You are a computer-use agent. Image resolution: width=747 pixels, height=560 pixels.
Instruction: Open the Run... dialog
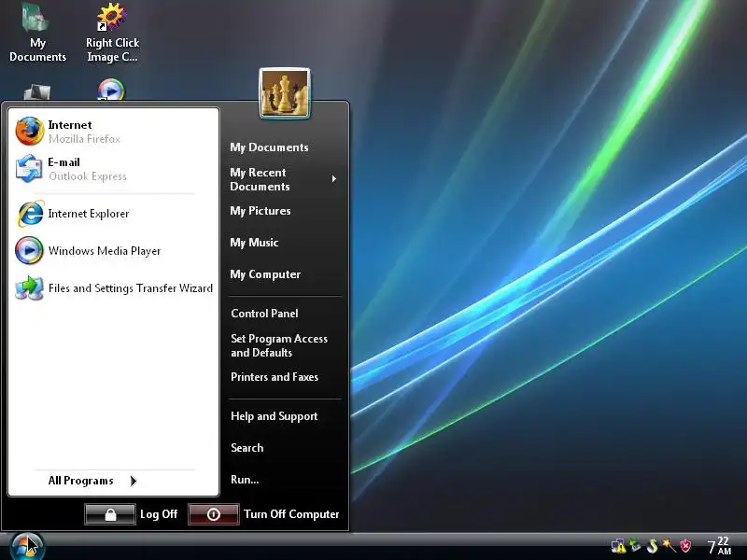[245, 480]
